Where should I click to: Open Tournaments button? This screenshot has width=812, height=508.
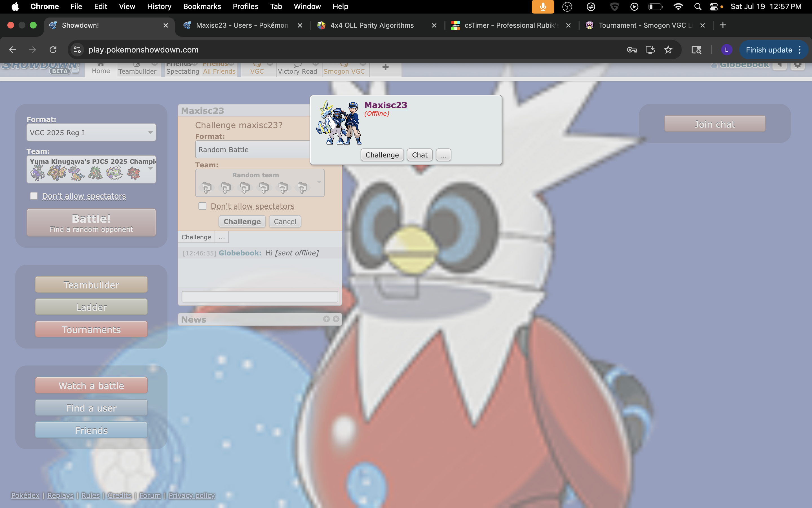pyautogui.click(x=91, y=330)
